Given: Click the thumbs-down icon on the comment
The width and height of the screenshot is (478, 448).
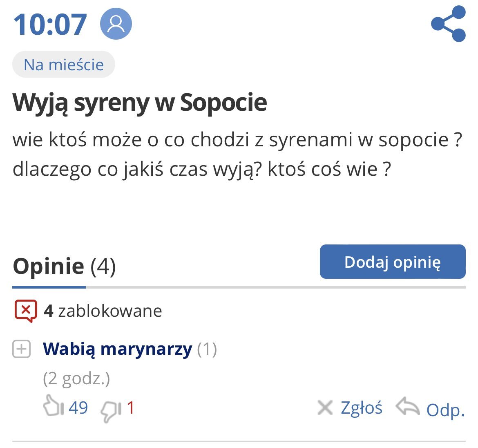Looking at the screenshot, I should click(x=111, y=410).
